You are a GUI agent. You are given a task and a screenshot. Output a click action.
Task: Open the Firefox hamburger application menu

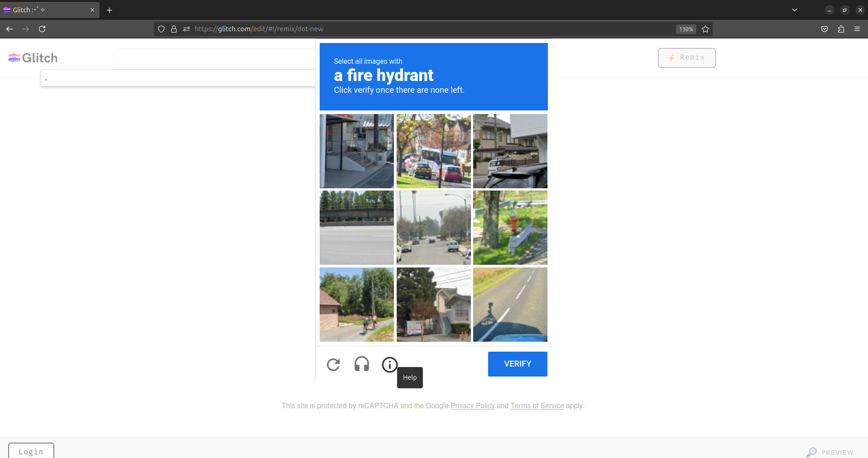(x=857, y=29)
